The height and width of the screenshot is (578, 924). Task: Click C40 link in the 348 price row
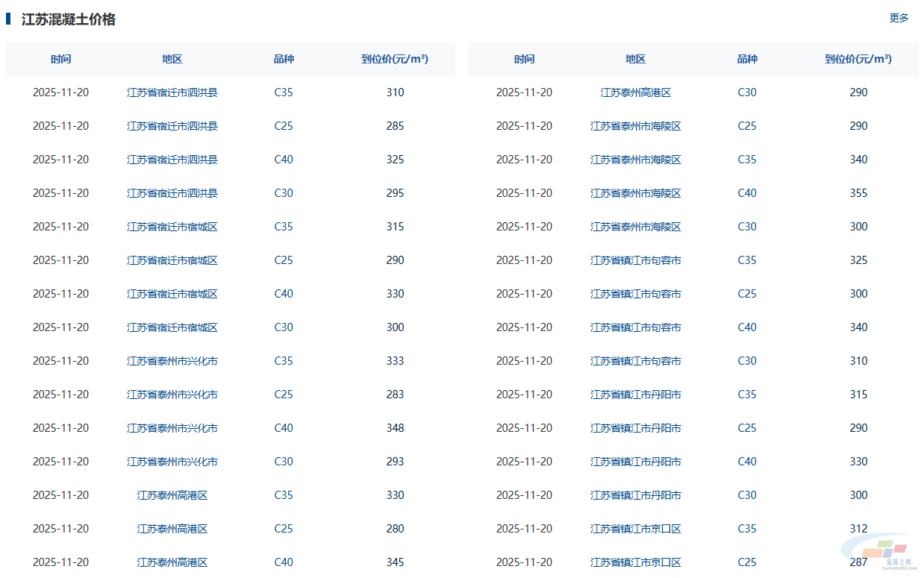tap(284, 428)
